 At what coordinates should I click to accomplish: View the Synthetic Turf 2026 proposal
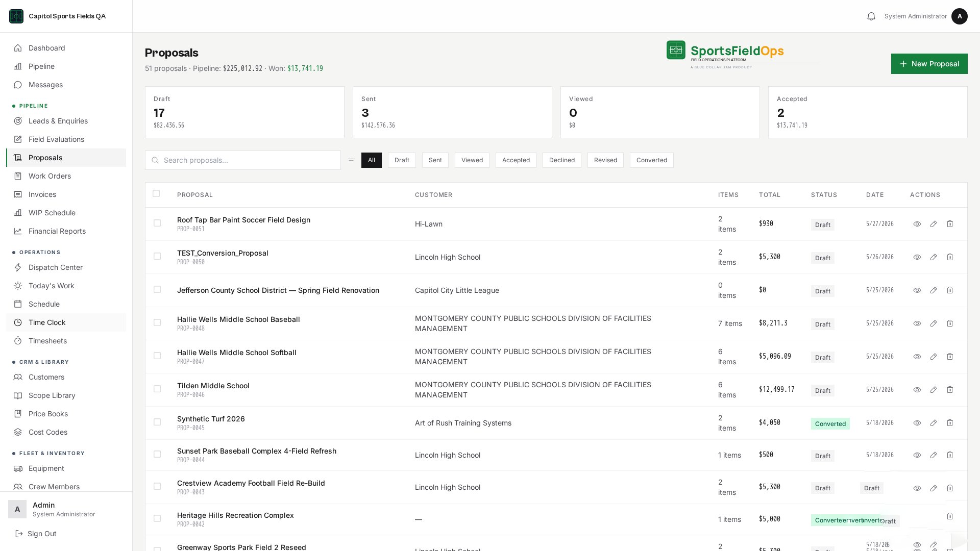click(x=917, y=423)
